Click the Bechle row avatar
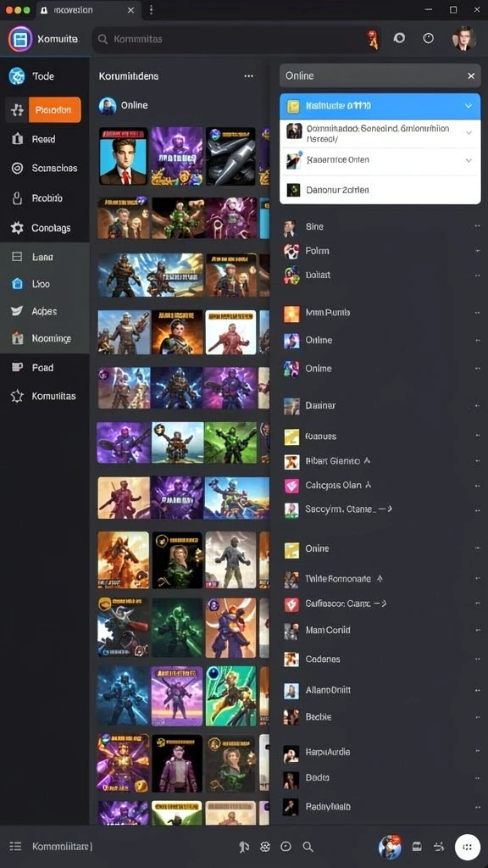The width and height of the screenshot is (488, 868). pyautogui.click(x=291, y=717)
